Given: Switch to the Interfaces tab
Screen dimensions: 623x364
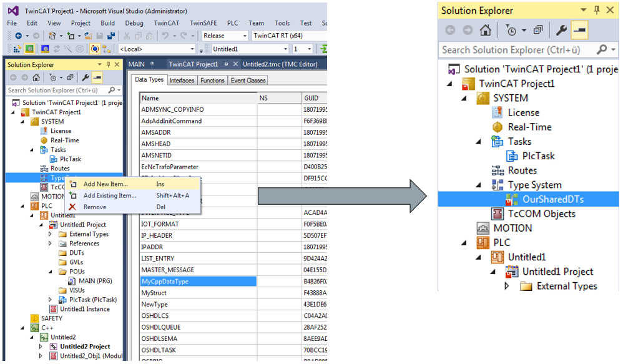Looking at the screenshot, I should tap(182, 81).
